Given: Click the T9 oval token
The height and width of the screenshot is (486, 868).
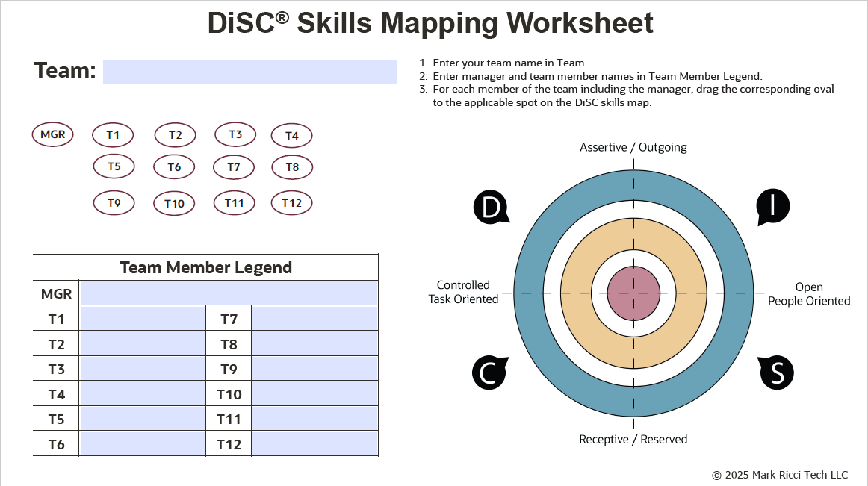Looking at the screenshot, I should pyautogui.click(x=114, y=203).
